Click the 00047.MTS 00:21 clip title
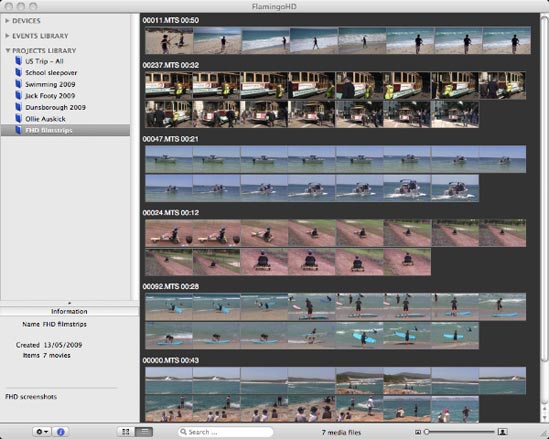The height and width of the screenshot is (439, 549). 171,139
